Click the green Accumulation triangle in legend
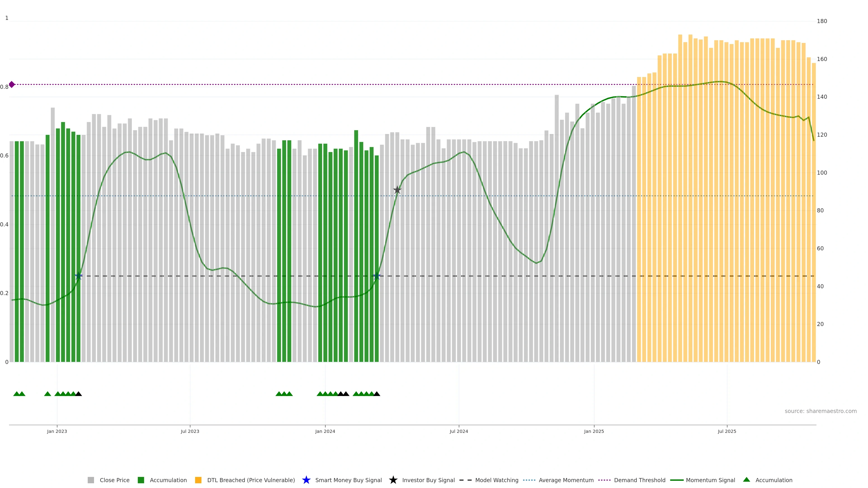This screenshot has width=868, height=488. 746,480
